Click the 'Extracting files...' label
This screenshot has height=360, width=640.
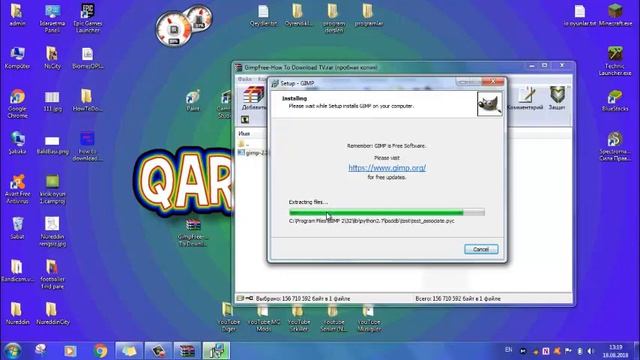(x=308, y=202)
